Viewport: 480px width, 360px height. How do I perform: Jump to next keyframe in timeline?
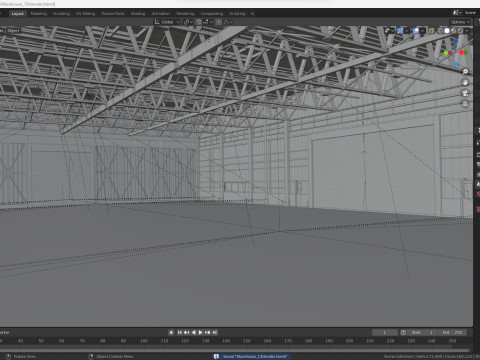(208, 332)
